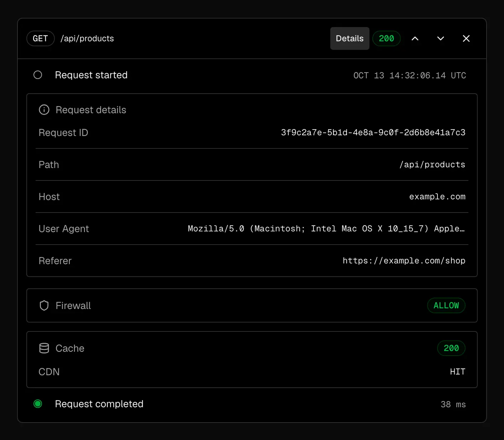The height and width of the screenshot is (440, 504).
Task: Click the Host label
Action: click(49, 197)
